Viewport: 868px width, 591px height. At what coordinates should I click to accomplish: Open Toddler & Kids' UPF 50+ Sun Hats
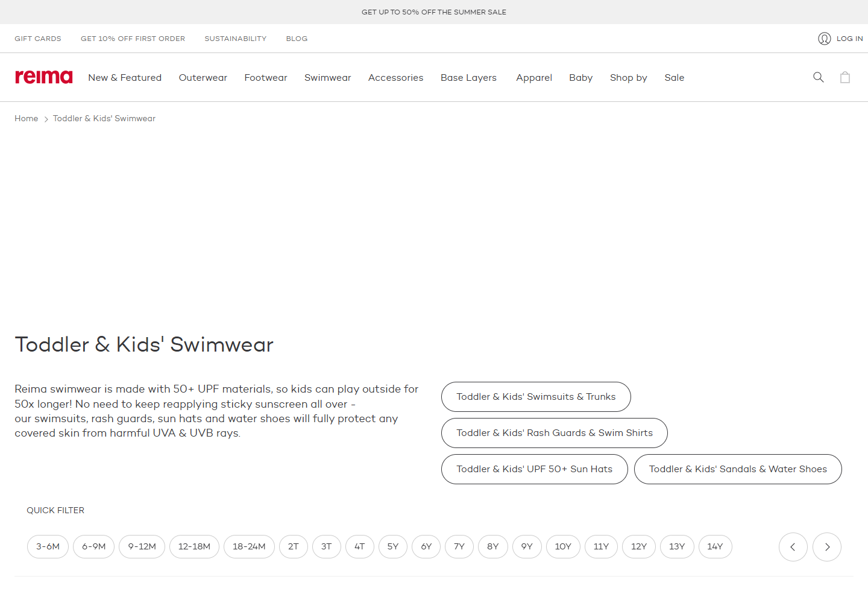tap(534, 469)
